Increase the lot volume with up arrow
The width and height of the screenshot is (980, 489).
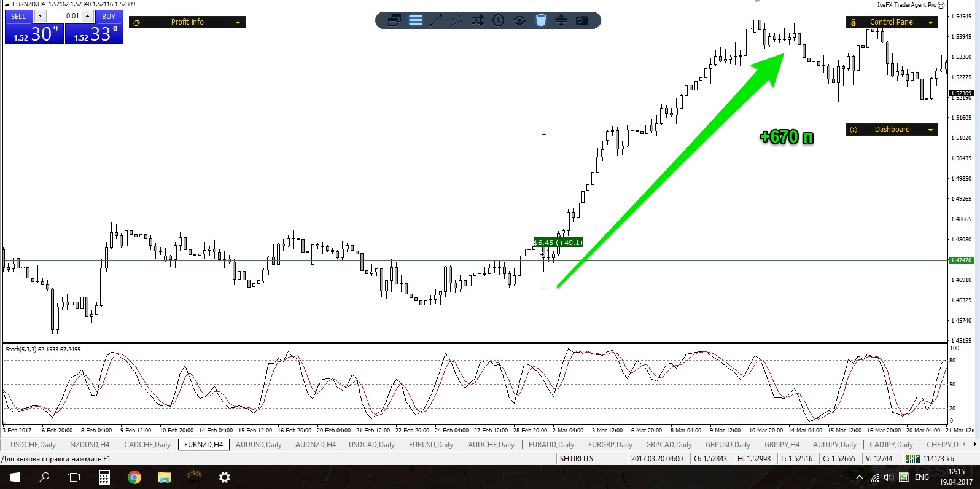[x=87, y=16]
